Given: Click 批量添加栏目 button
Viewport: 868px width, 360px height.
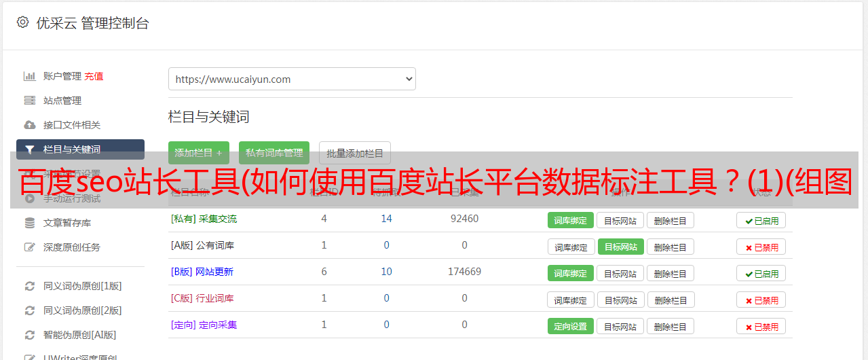Looking at the screenshot, I should (x=355, y=153).
